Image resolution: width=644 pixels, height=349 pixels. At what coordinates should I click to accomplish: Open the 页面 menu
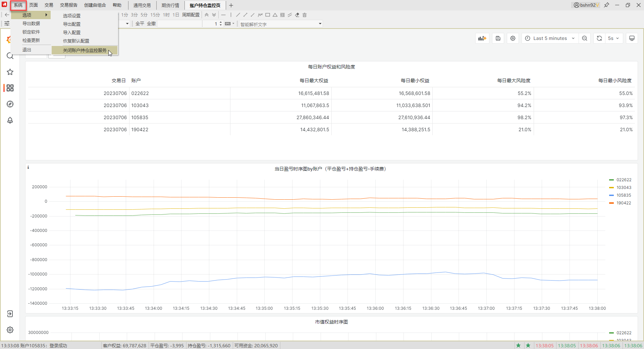(x=34, y=5)
